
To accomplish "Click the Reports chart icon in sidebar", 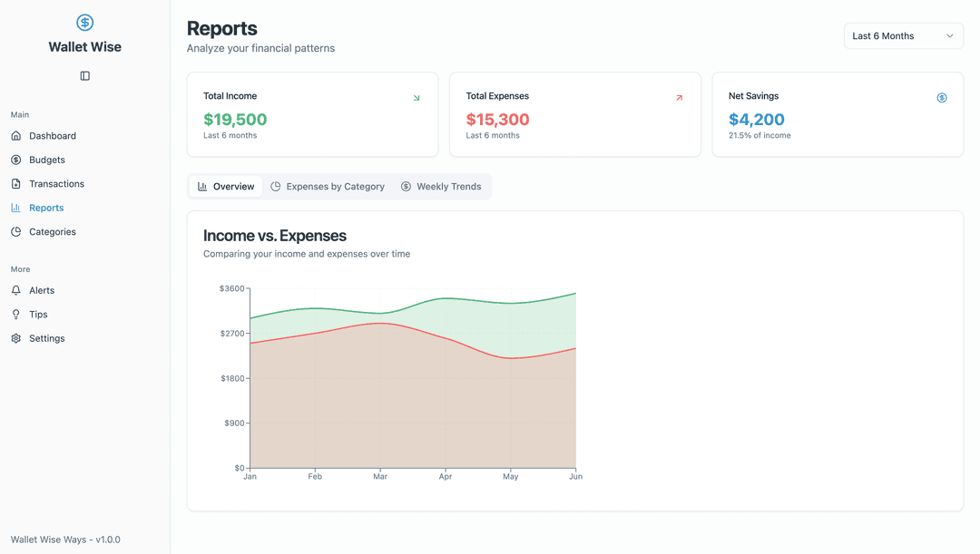I will [15, 208].
